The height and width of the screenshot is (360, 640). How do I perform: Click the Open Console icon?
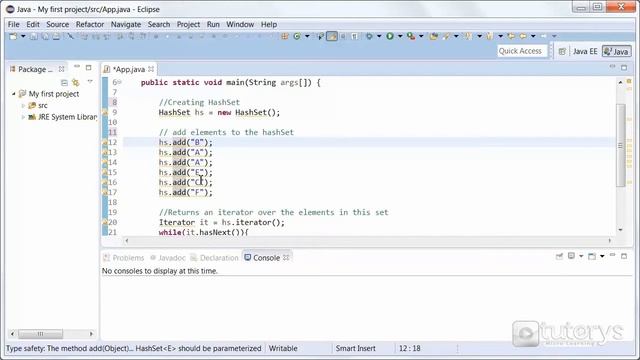pos(592,256)
